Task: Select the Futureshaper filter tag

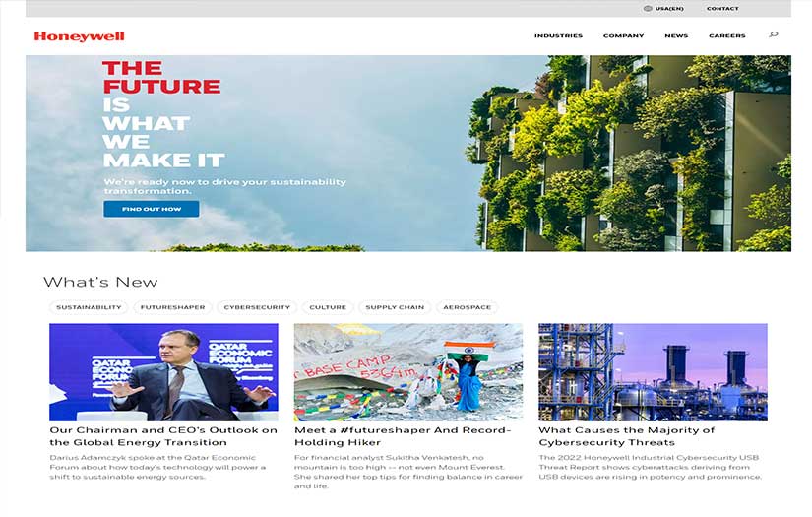Action: 172,307
